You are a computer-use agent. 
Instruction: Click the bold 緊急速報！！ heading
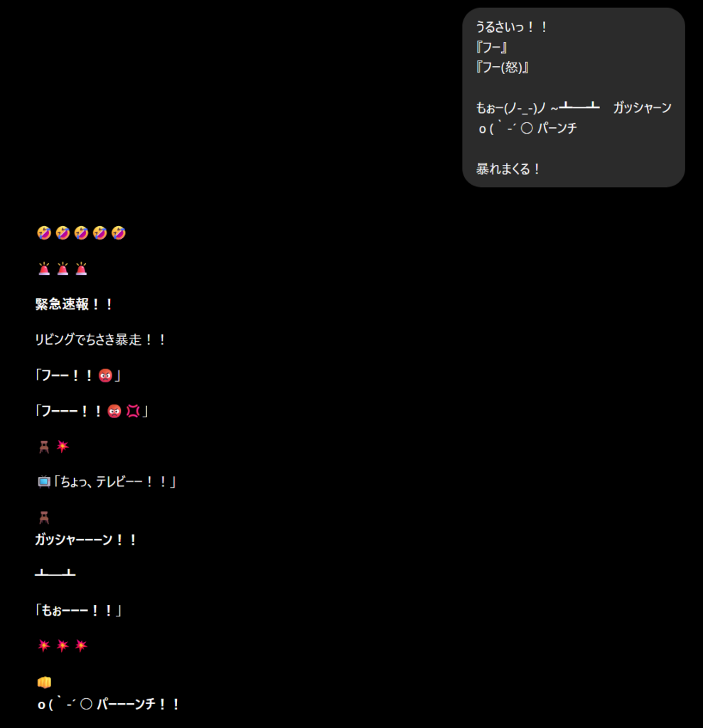(75, 304)
